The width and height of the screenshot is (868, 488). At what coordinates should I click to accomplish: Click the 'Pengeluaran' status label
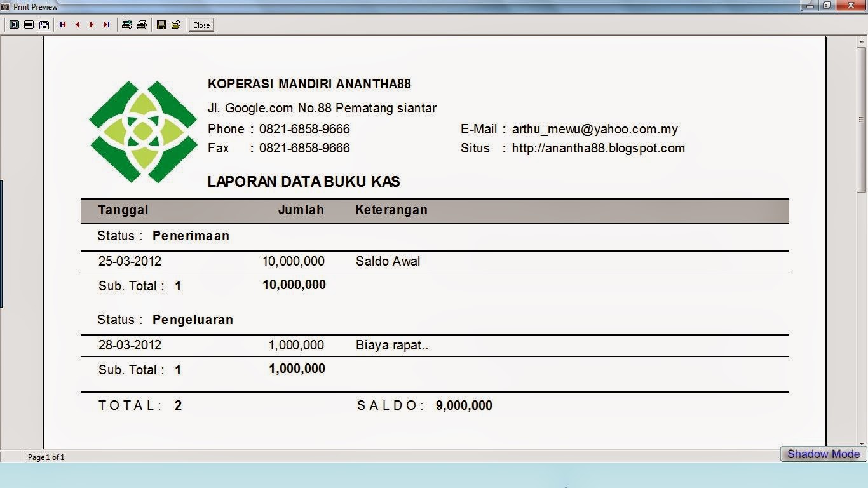193,320
